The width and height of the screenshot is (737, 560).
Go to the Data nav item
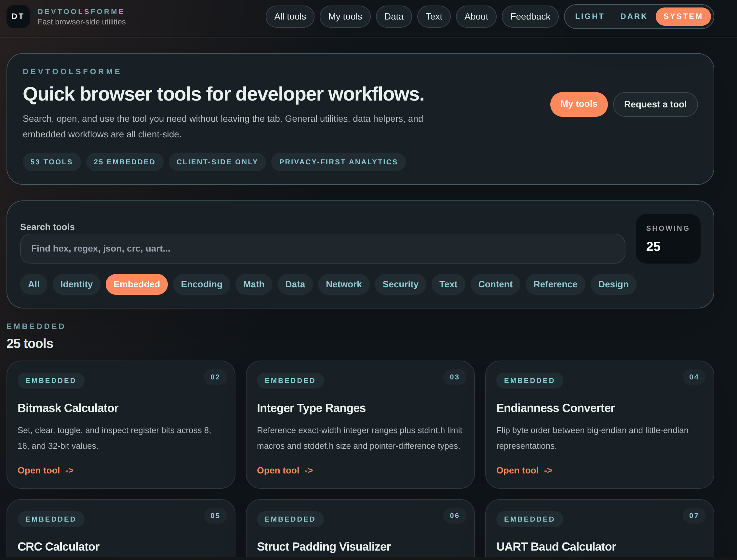point(394,16)
